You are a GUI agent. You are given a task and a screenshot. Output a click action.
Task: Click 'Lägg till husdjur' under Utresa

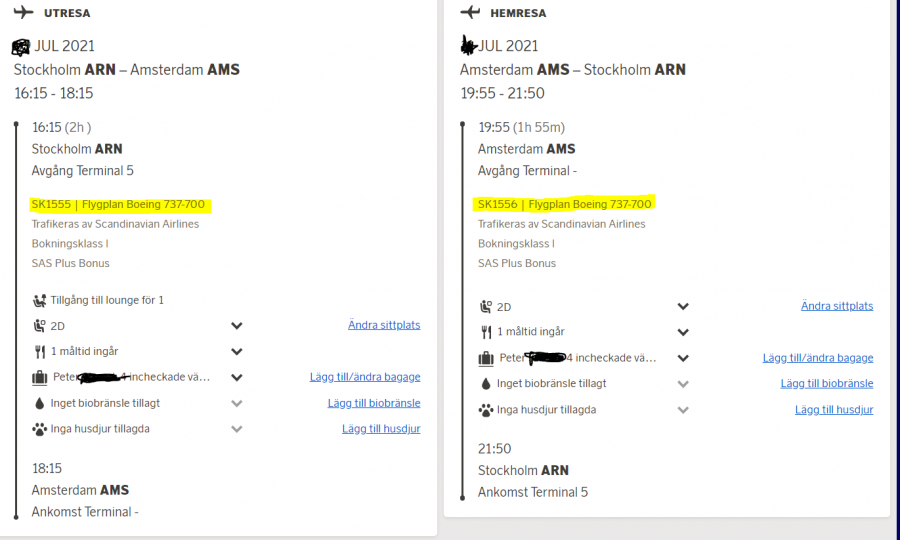(381, 429)
